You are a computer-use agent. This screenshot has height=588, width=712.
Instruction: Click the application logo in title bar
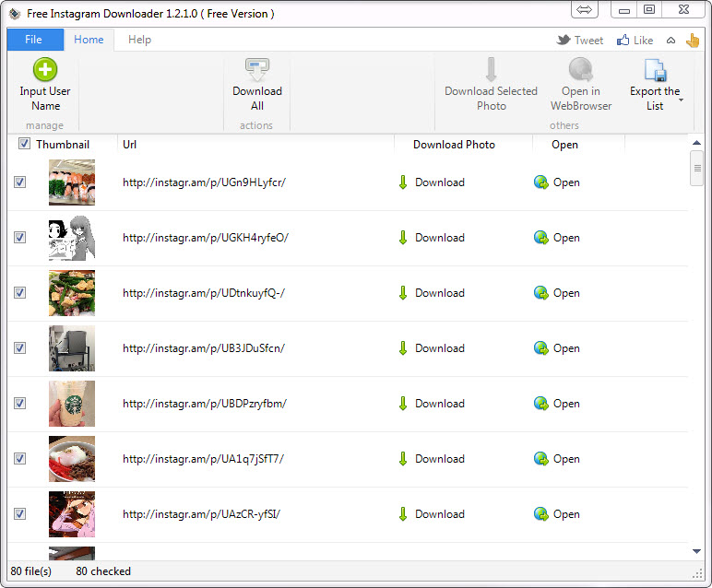[15, 14]
